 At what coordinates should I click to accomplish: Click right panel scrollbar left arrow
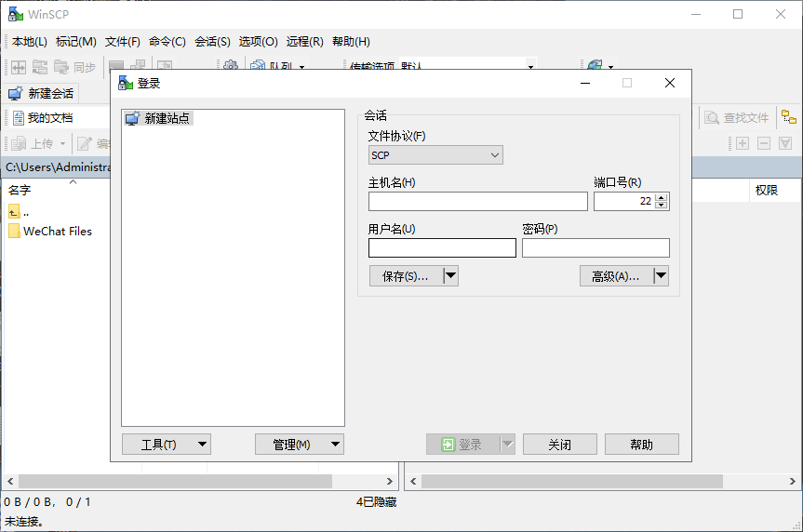point(413,481)
